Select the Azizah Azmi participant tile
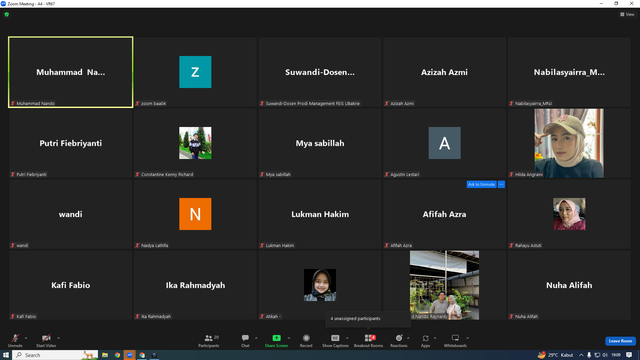 [444, 72]
